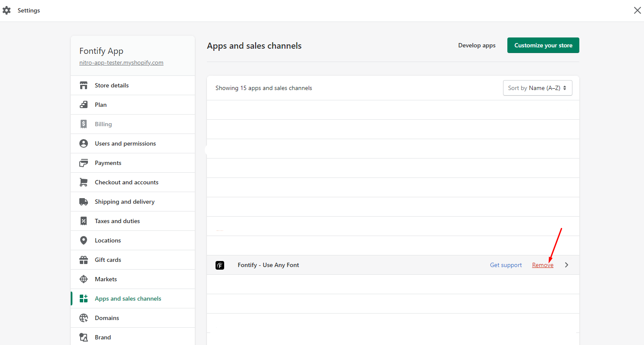Open the nitro-app-tester.myshopify.com store link
644x345 pixels.
pos(121,62)
